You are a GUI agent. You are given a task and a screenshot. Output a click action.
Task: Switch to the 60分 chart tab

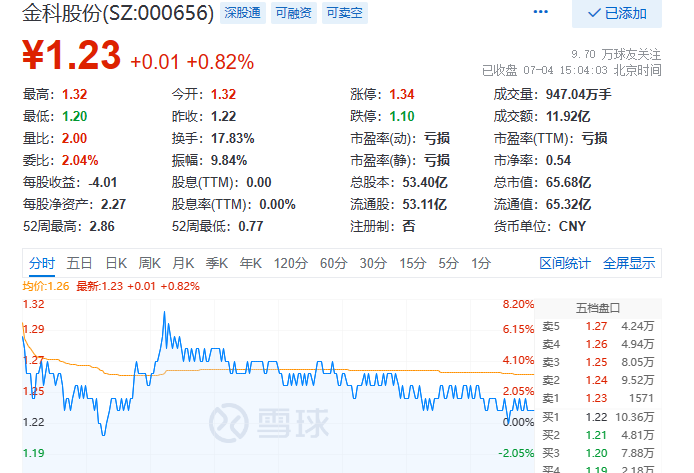click(x=334, y=264)
